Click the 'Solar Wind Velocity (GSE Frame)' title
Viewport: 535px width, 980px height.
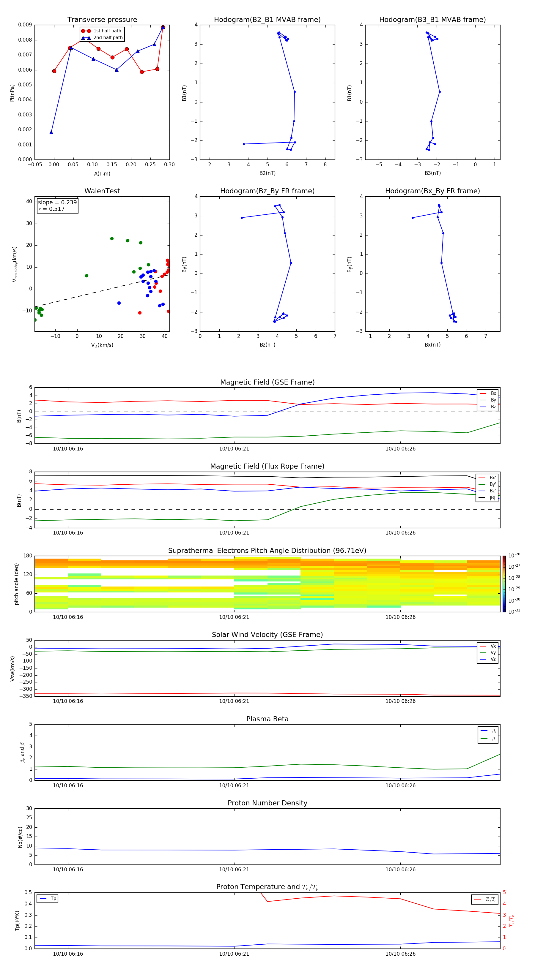pos(267,635)
